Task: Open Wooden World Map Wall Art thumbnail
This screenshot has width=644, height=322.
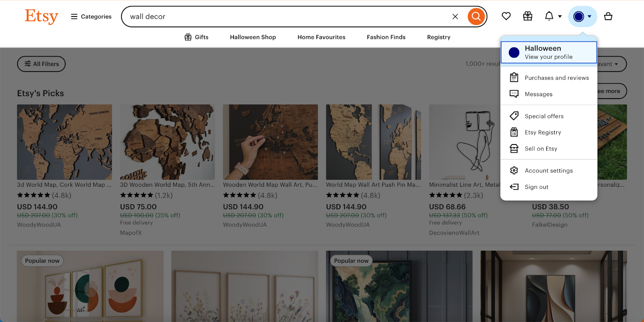Action: (270, 142)
